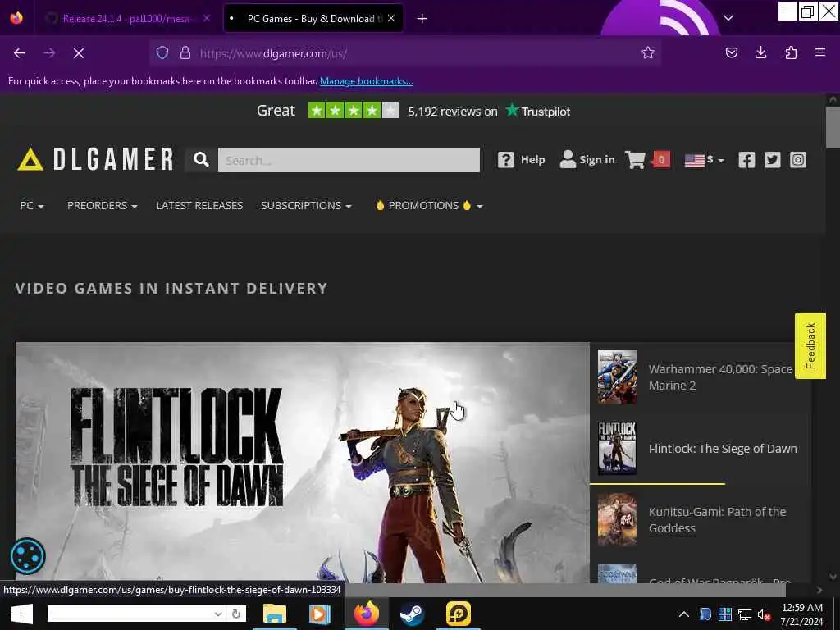The width and height of the screenshot is (840, 630).
Task: Open the network tray icon
Action: 745,614
